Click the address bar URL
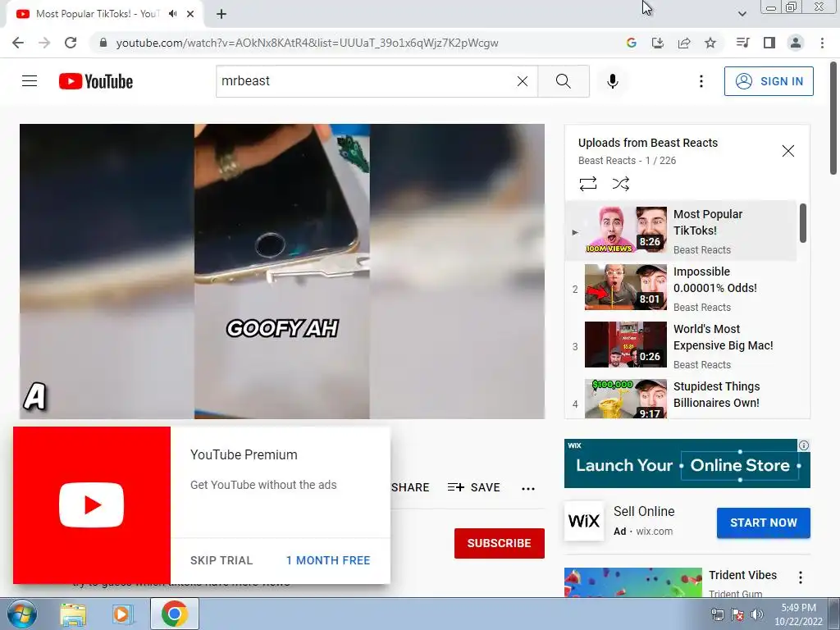Screen dimensions: 840x630 click(x=307, y=43)
